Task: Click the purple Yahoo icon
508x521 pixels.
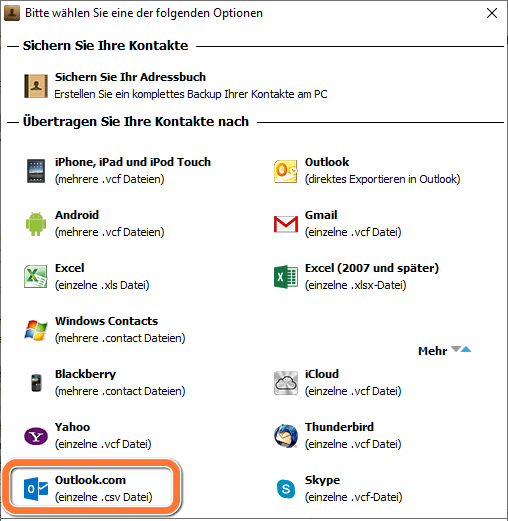Action: pyautogui.click(x=36, y=436)
